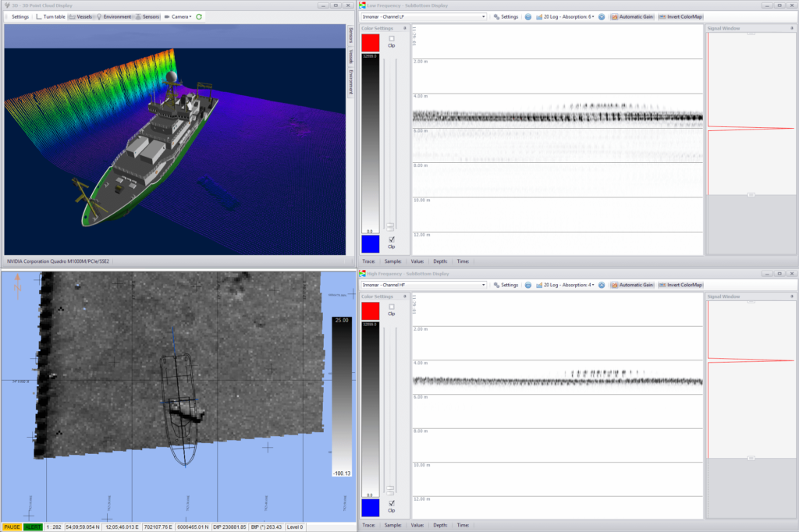
Task: Click the top handle of Low Frequency Signal Window
Action: tap(751, 34)
